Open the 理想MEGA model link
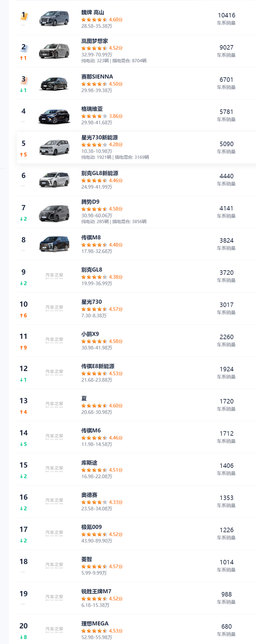Viewport: 256px width, 644px height. point(95,624)
